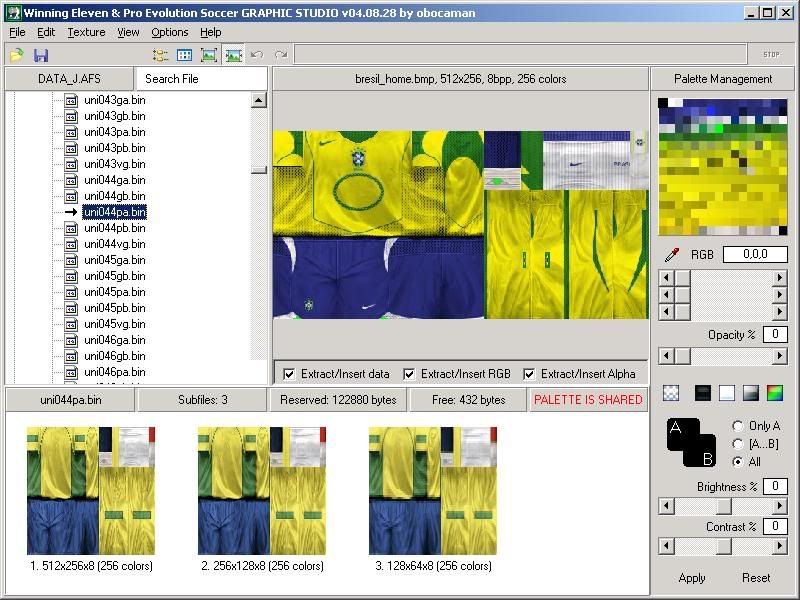Screen dimensions: 800x600
Task: Select uni045ga.bin in the file tree
Action: [115, 260]
